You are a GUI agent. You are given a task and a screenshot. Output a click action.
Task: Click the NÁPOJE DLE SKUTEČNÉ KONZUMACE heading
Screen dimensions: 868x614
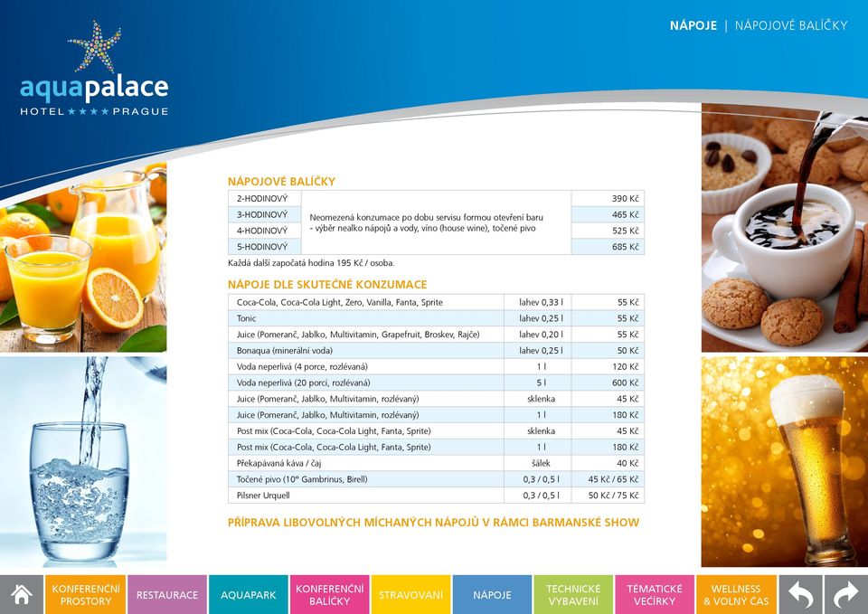327,285
